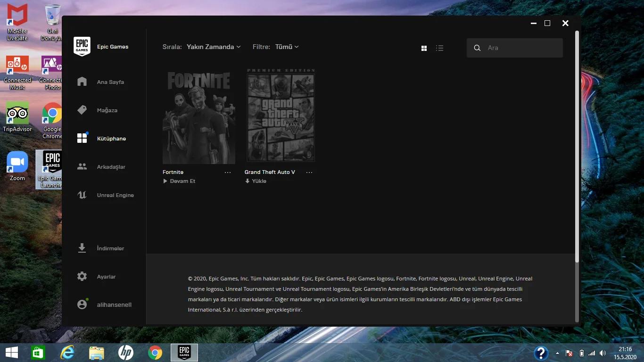Select the Recycle Bin desktop icon
The image size is (644, 362).
52,22
